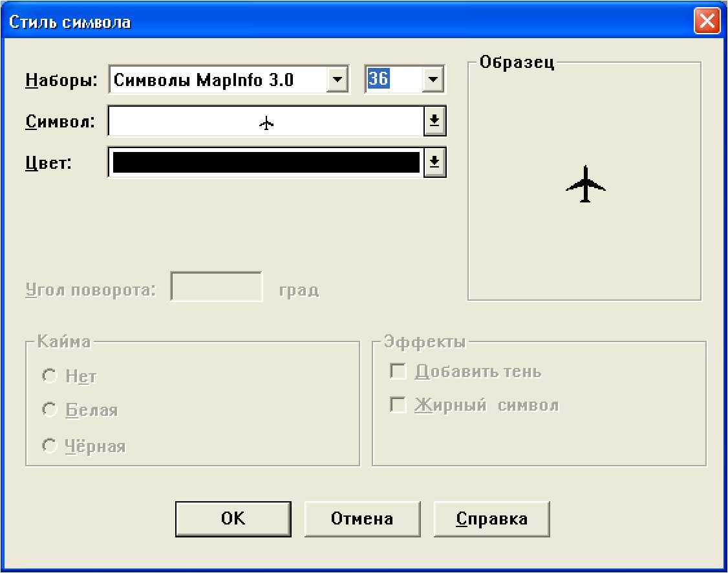
Task: Open help with the Справка button
Action: 491,519
